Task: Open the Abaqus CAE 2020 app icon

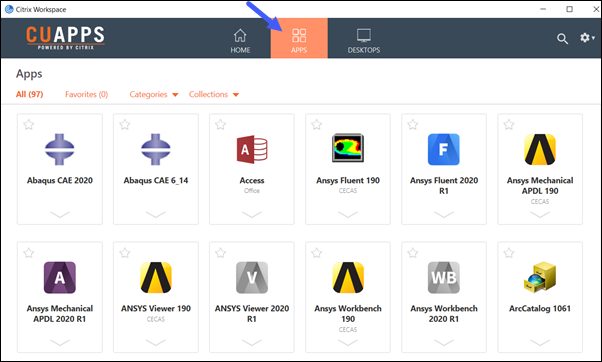Action: (x=60, y=149)
